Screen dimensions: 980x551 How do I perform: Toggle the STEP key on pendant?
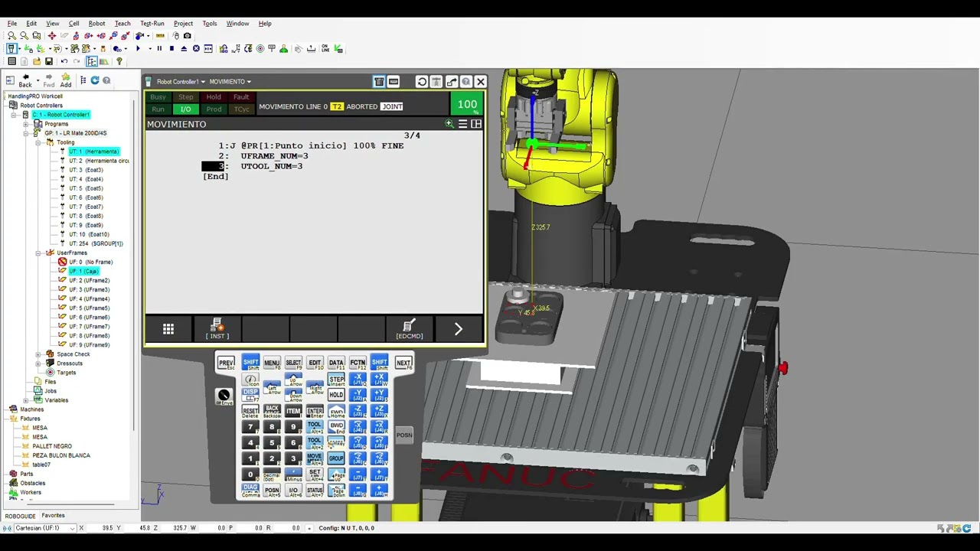(x=336, y=380)
